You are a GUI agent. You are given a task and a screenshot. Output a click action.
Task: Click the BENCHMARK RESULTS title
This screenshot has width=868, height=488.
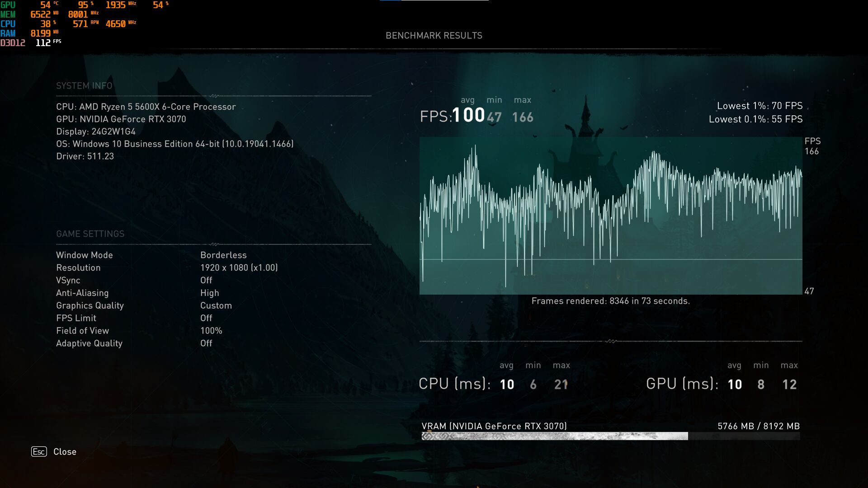click(x=434, y=35)
